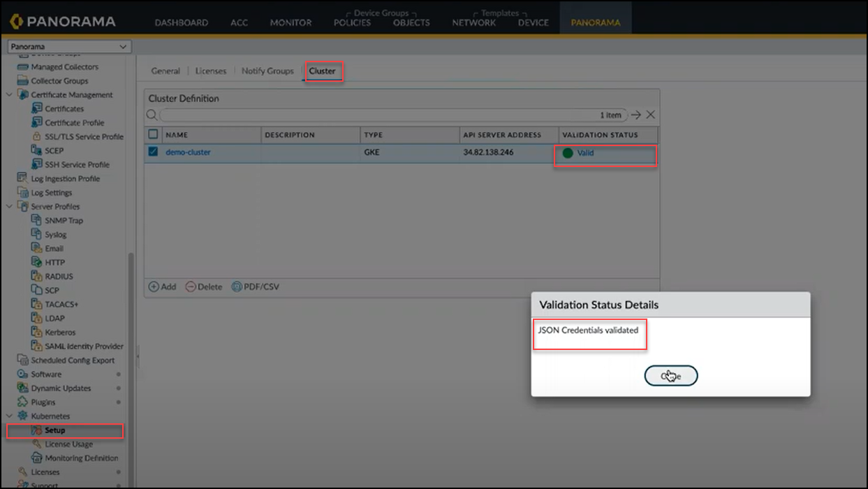The image size is (868, 489).
Task: Click the clear search X icon
Action: point(650,115)
